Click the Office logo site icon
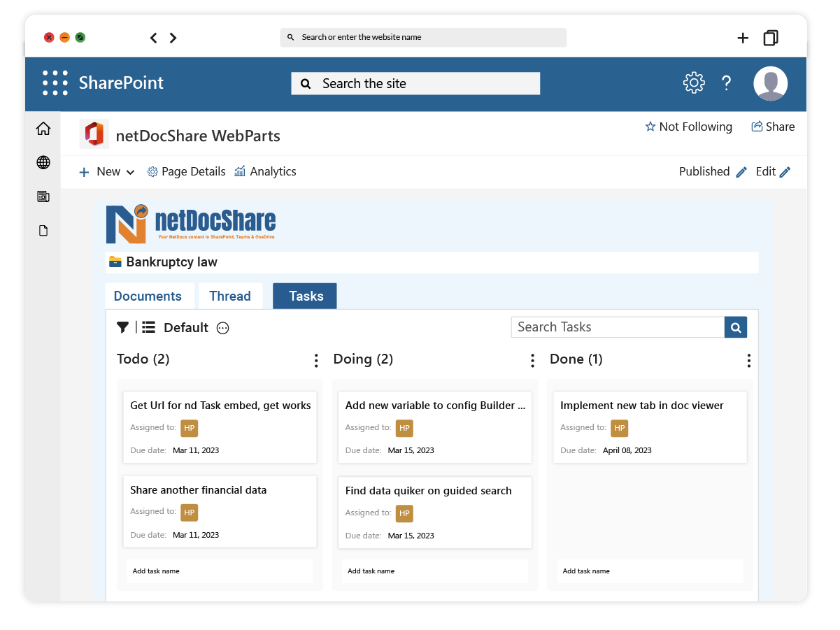This screenshot has height=630, width=840. (94, 134)
